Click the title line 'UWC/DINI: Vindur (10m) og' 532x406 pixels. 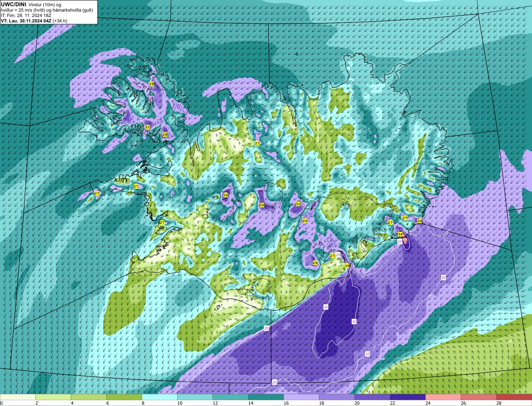click(31, 5)
